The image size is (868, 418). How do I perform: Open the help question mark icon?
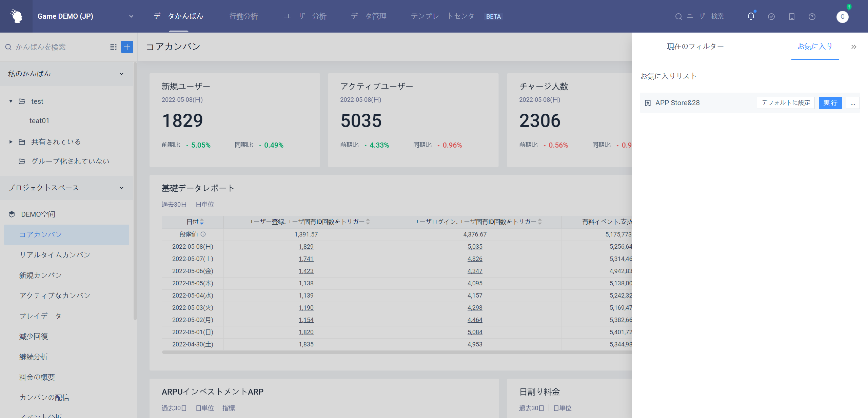(812, 17)
